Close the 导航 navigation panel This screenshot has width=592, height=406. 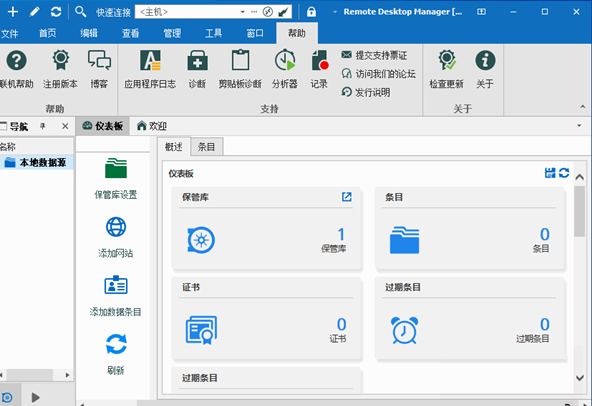point(65,126)
